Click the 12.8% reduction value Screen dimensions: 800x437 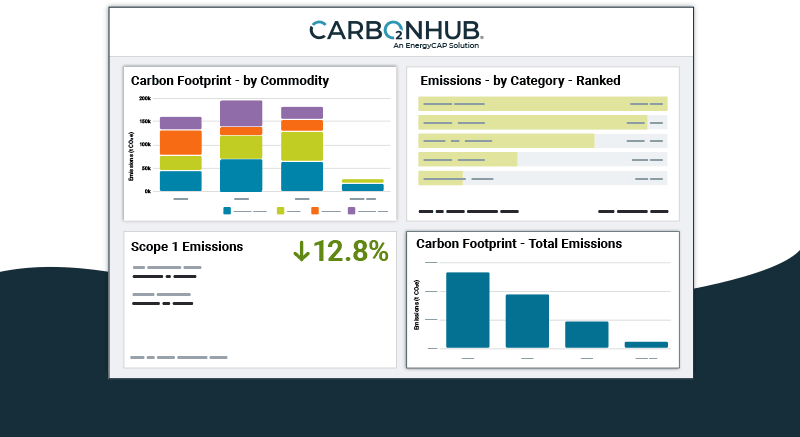350,251
